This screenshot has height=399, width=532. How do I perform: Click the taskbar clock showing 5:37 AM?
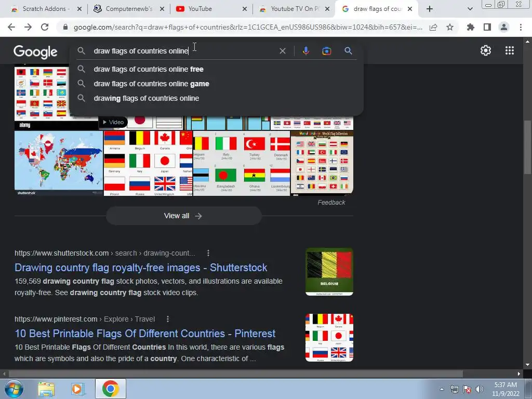point(506,389)
